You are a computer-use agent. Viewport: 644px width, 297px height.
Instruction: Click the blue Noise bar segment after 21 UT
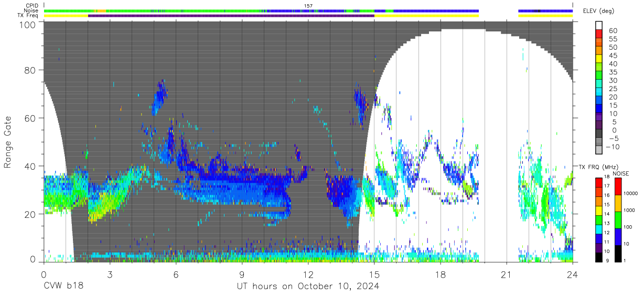tap(545, 11)
